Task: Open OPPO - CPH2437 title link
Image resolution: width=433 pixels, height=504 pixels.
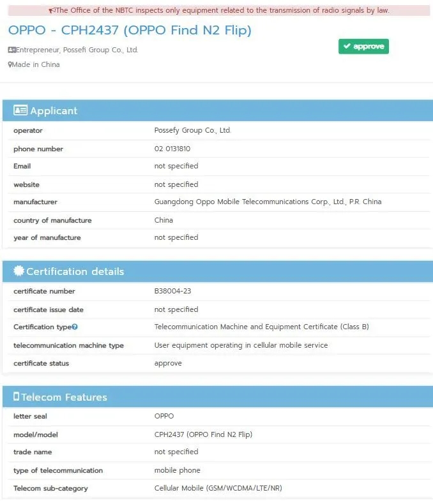Action: [130, 30]
